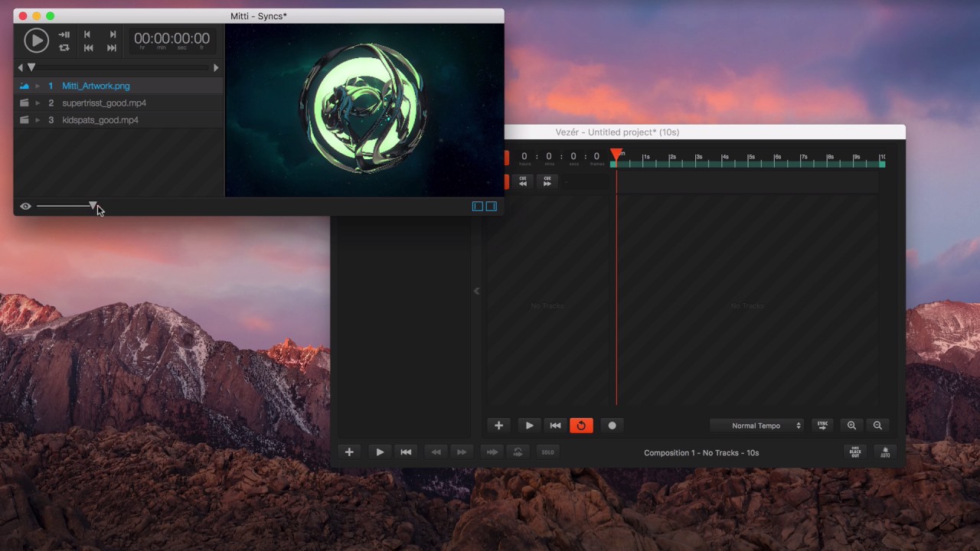Toggle the SOLO button in Vezér
This screenshot has width=980, height=551.
tap(547, 452)
